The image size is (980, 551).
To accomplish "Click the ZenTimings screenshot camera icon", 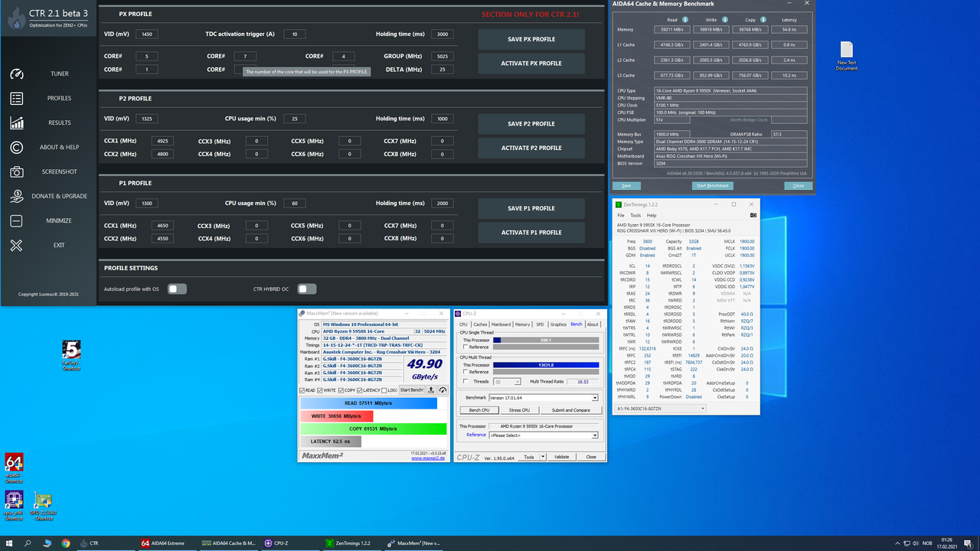I will coord(753,215).
